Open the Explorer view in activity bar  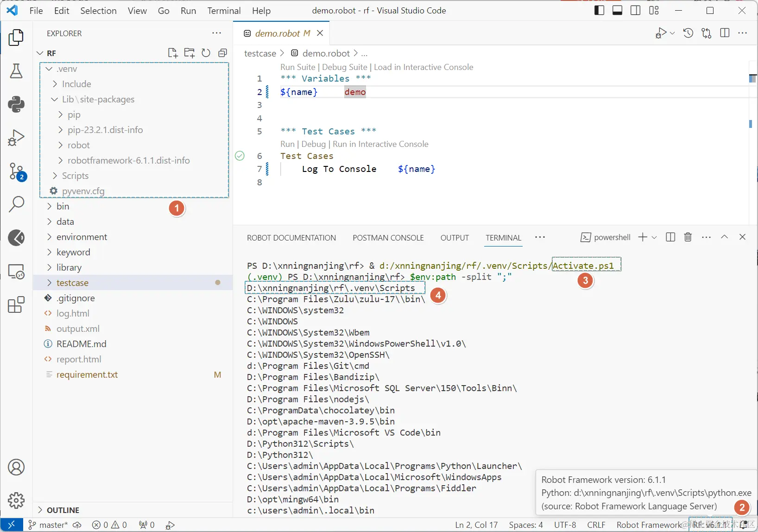click(x=16, y=38)
